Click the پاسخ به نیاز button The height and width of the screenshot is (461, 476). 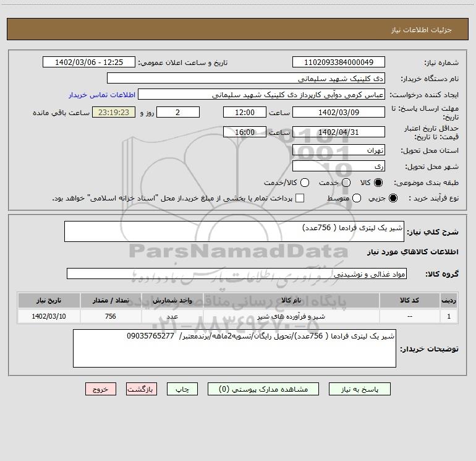point(360,389)
